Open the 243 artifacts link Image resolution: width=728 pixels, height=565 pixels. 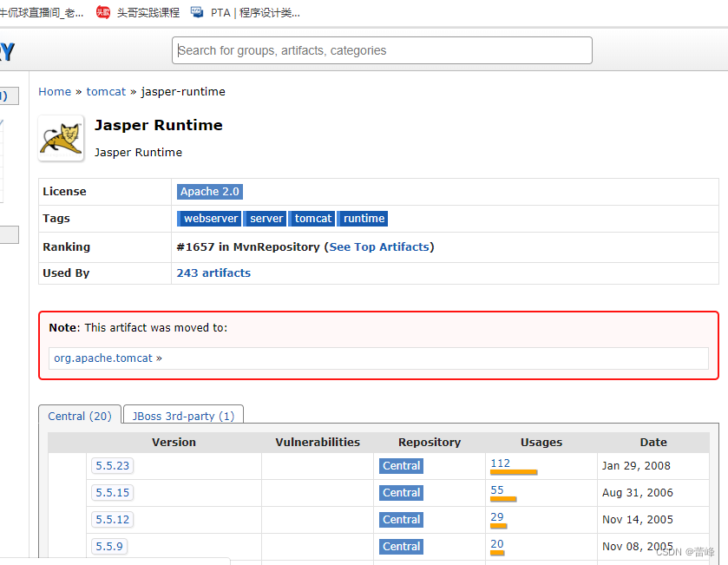pos(213,273)
